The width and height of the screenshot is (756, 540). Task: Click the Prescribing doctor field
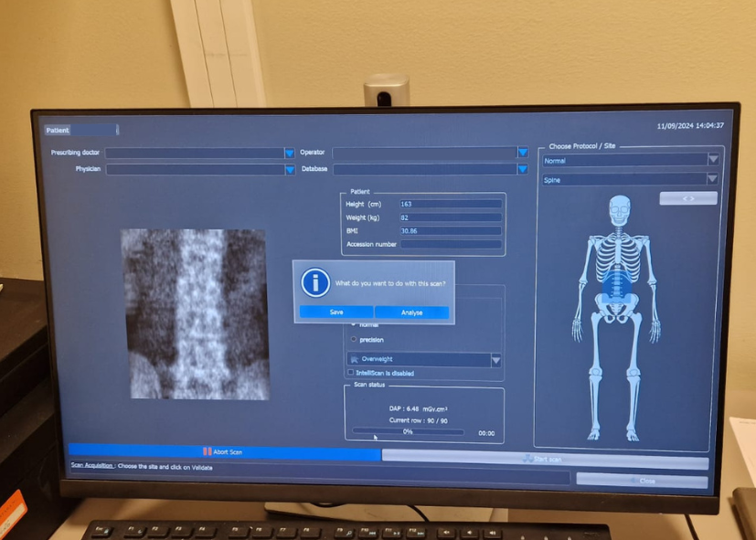pyautogui.click(x=195, y=153)
